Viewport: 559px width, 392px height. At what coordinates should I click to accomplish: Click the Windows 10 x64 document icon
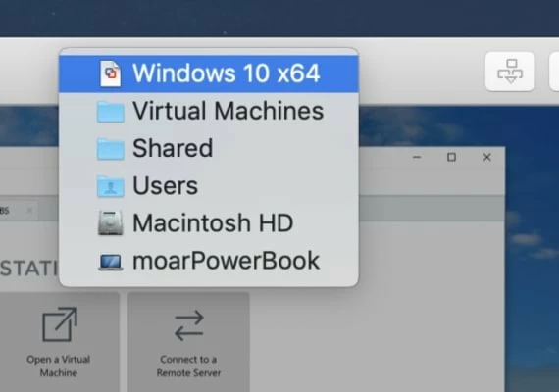[x=111, y=73]
